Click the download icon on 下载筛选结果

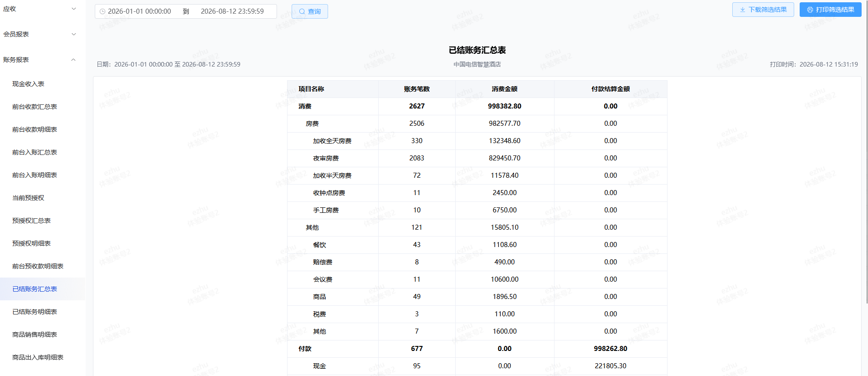(x=743, y=10)
